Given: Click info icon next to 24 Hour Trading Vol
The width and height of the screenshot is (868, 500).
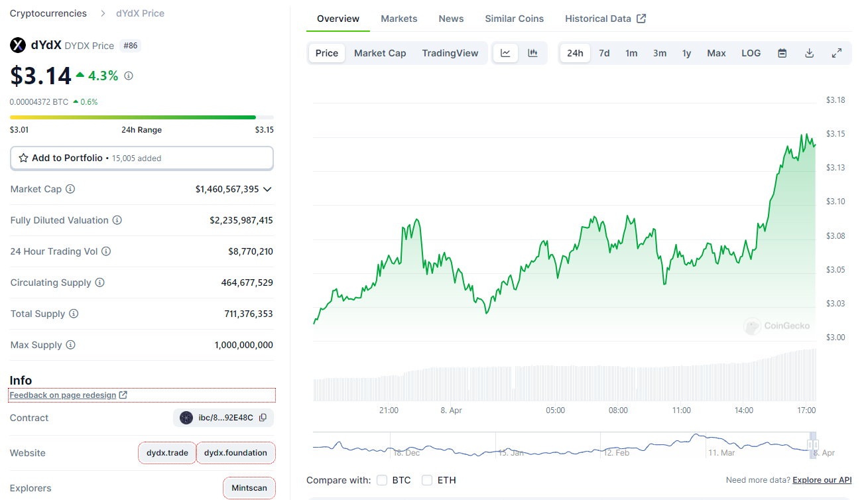Looking at the screenshot, I should click(106, 251).
